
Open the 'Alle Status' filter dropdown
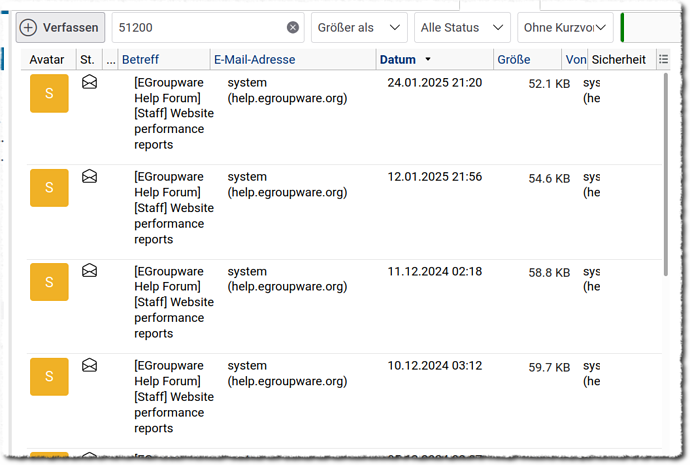(x=462, y=28)
